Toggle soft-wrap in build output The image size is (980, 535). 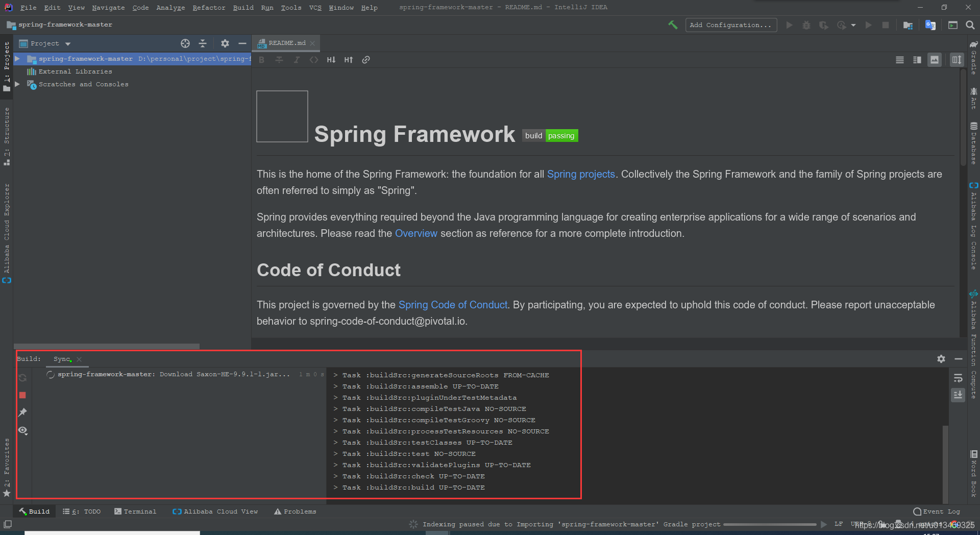958,378
